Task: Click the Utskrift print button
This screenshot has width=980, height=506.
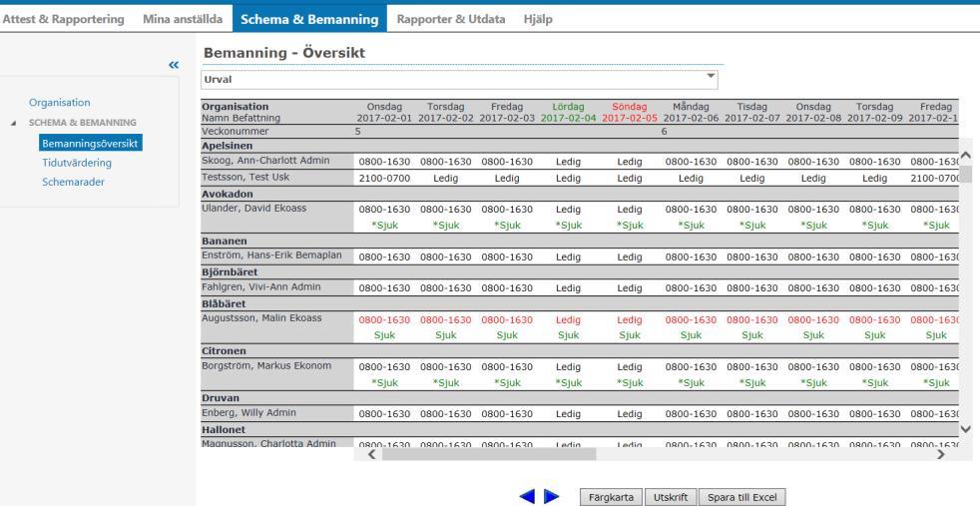Action: click(x=671, y=497)
